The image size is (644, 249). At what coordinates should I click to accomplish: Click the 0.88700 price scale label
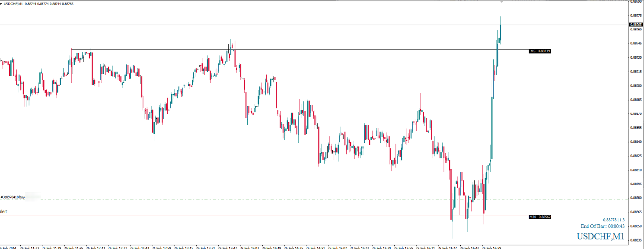coord(635,85)
